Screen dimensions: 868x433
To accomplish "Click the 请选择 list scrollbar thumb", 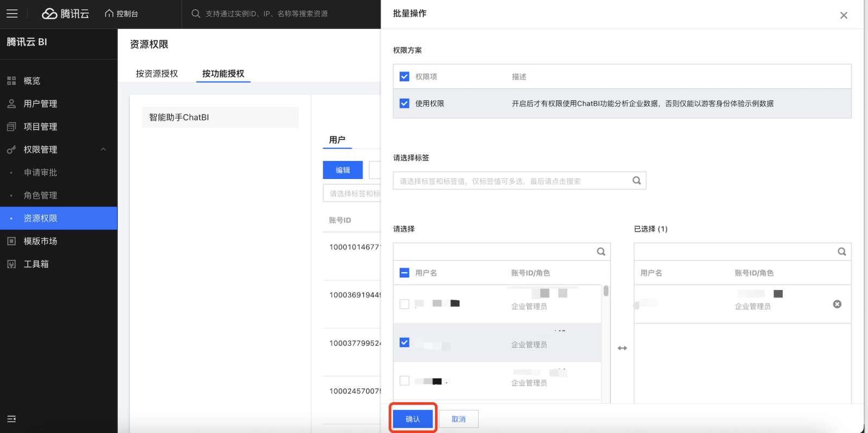I will click(x=606, y=291).
